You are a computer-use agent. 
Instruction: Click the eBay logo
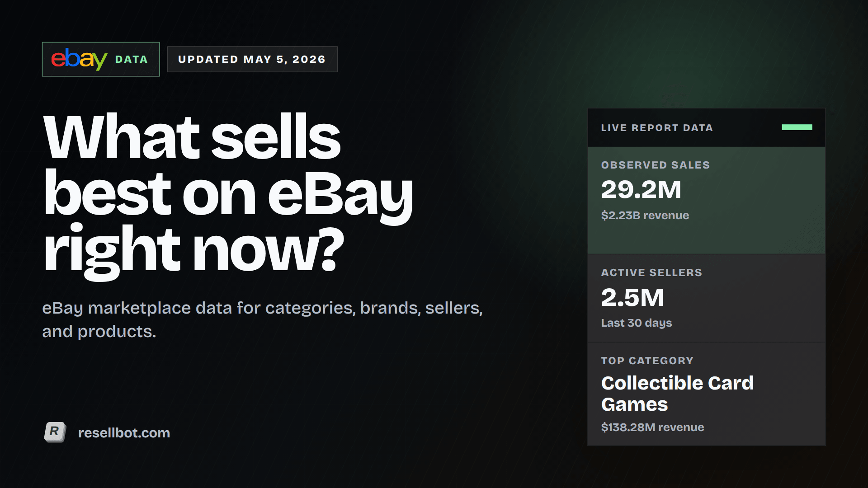pos(79,59)
